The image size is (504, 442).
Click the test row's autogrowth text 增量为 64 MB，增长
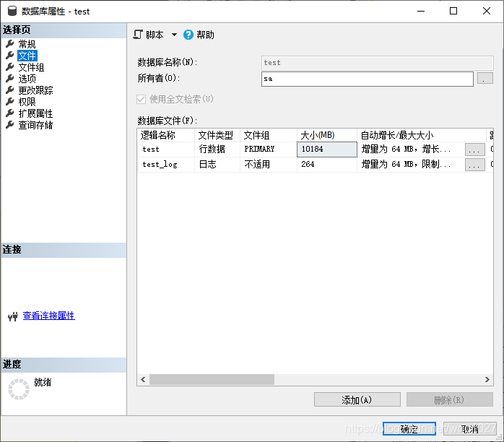point(406,149)
